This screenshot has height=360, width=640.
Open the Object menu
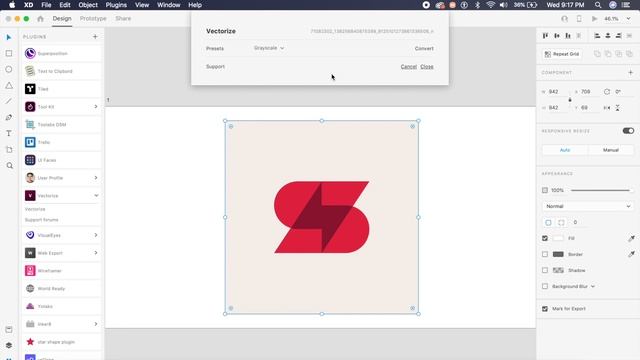point(88,5)
